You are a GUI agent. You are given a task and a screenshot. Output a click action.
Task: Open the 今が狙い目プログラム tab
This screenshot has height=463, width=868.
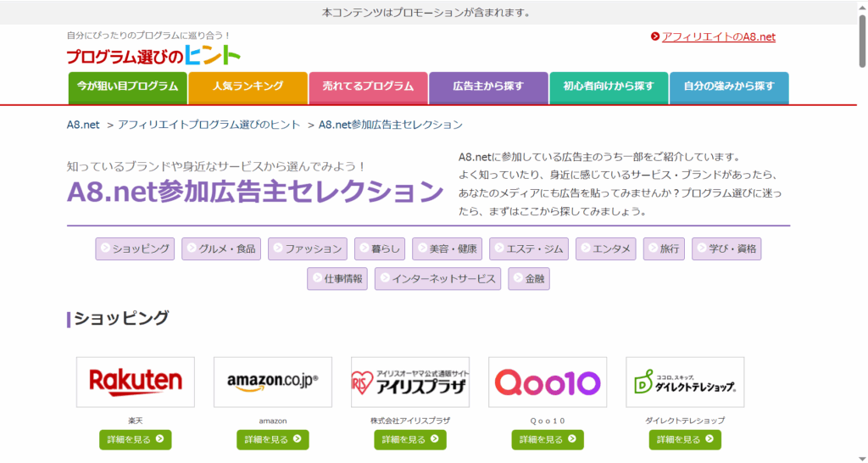click(127, 86)
